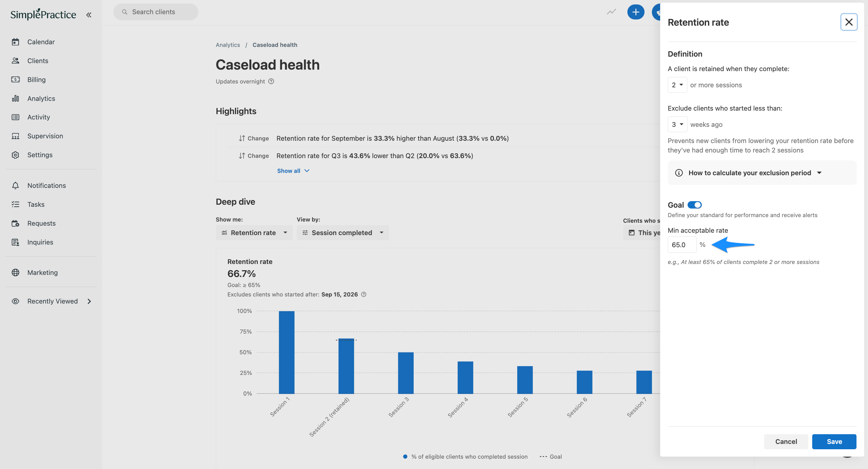Save the retention rate settings
Screen dimensions: 868x469
834,441
